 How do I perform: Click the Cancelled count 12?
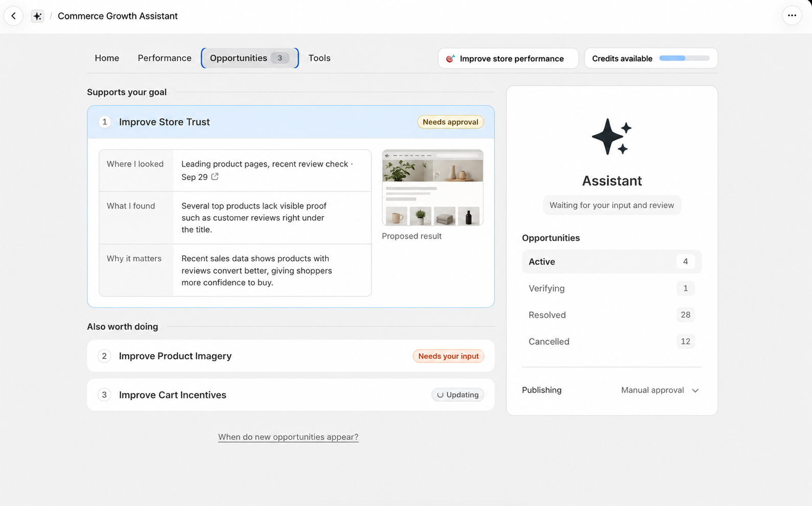tap(685, 341)
